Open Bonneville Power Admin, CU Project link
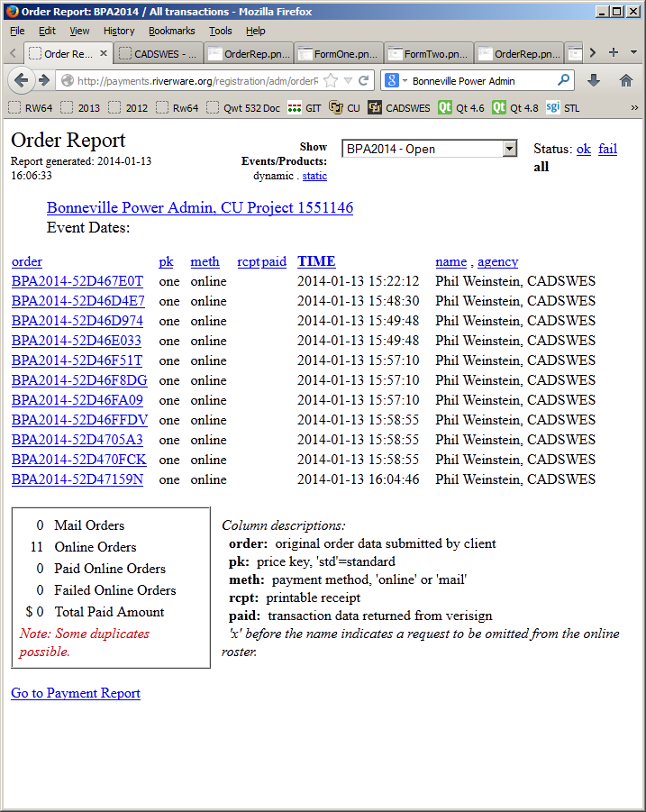The width and height of the screenshot is (646, 812). pyautogui.click(x=200, y=207)
